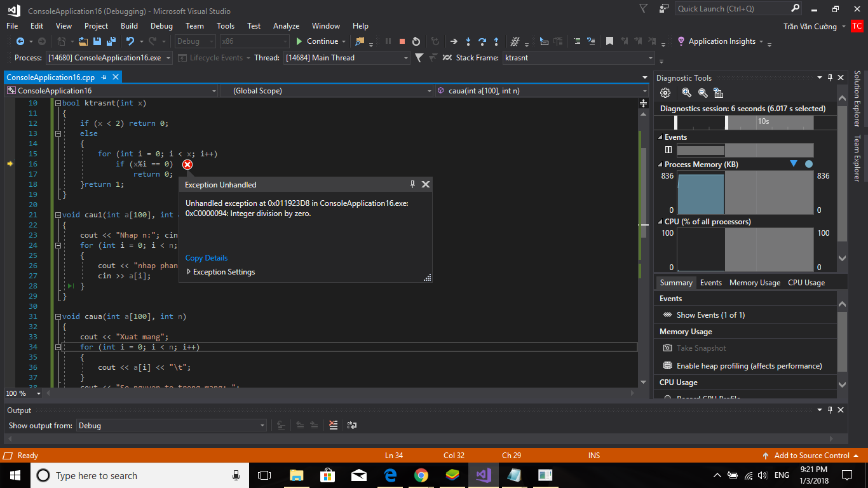Click the Restart debugging icon
868x488 pixels.
coord(416,41)
